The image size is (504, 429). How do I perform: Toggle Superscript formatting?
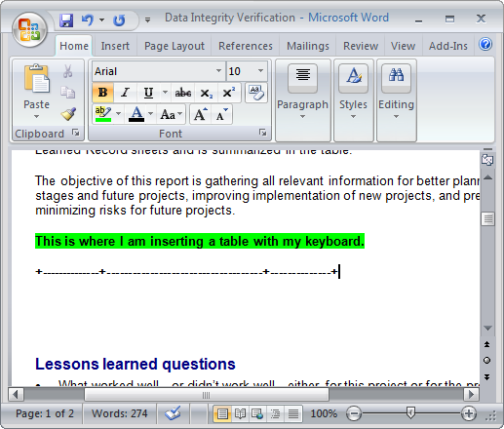[228, 93]
